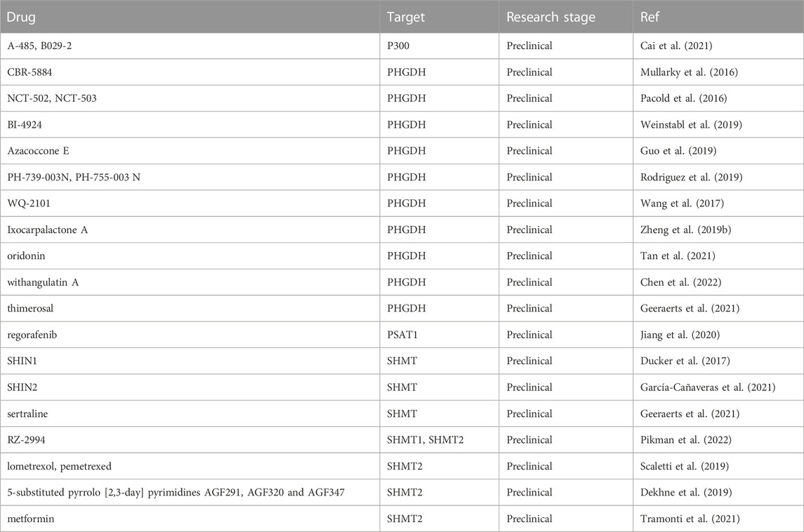The height and width of the screenshot is (532, 804).
Task: Open Geeraerts et al. (2021) in thimerosal row
Action: [690, 309]
